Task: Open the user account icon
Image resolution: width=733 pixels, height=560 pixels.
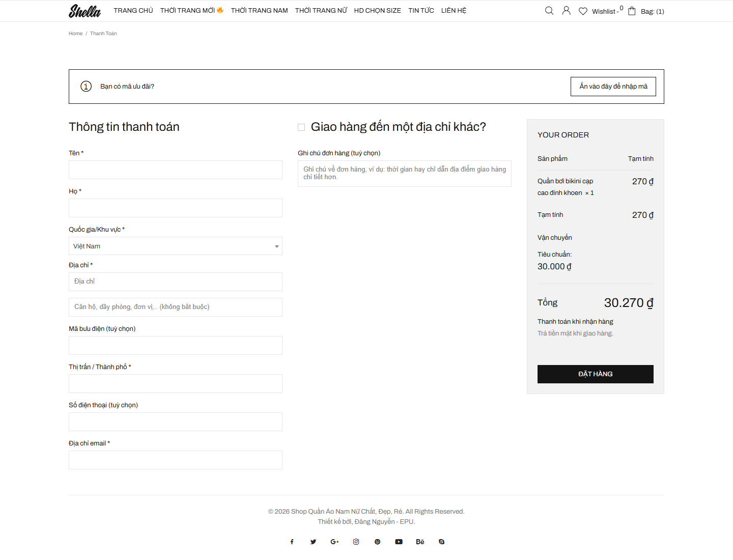Action: click(566, 11)
